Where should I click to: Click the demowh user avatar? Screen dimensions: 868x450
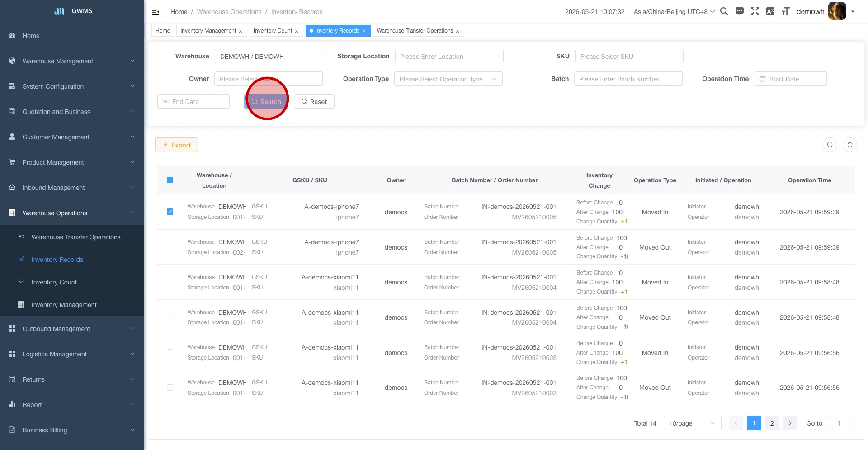coord(837,11)
